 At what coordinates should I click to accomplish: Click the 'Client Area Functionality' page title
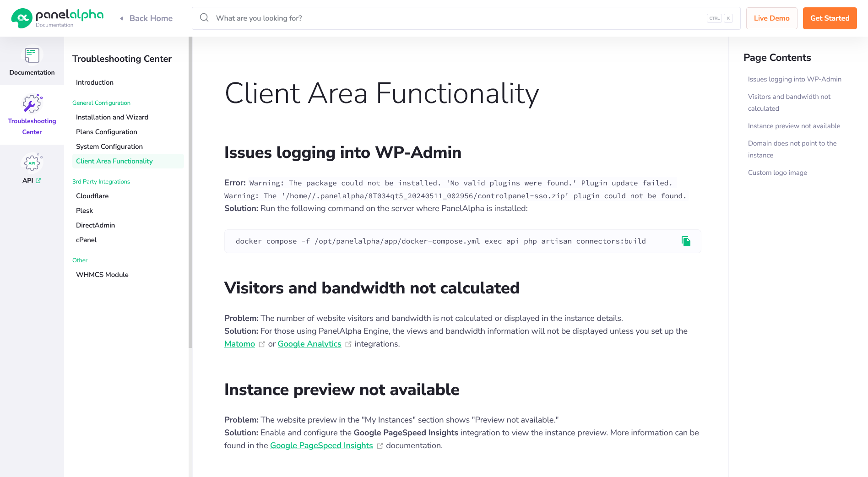(x=382, y=93)
